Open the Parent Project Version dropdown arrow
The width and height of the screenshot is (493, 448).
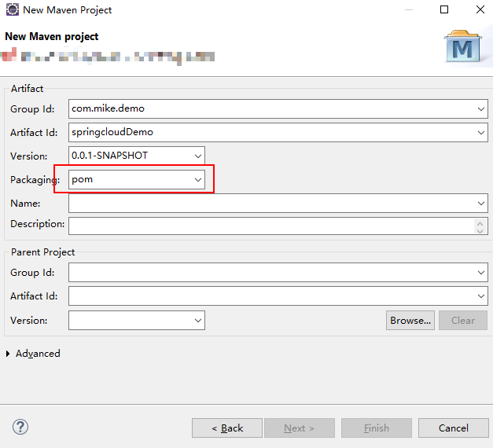pyautogui.click(x=198, y=321)
